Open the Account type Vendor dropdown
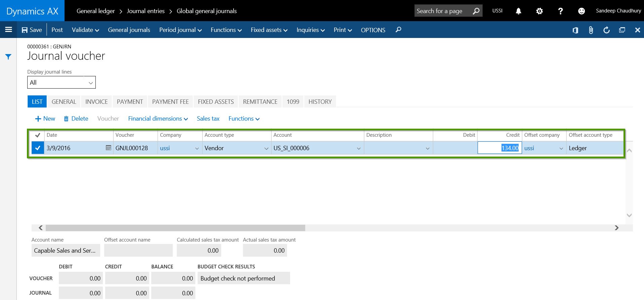Viewport: 644px width, 300px height. click(266, 148)
